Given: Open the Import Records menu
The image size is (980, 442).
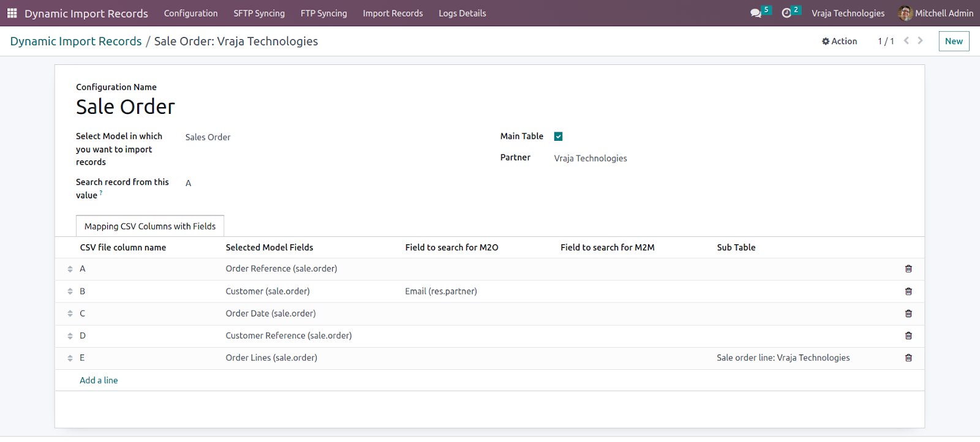Looking at the screenshot, I should pos(393,13).
